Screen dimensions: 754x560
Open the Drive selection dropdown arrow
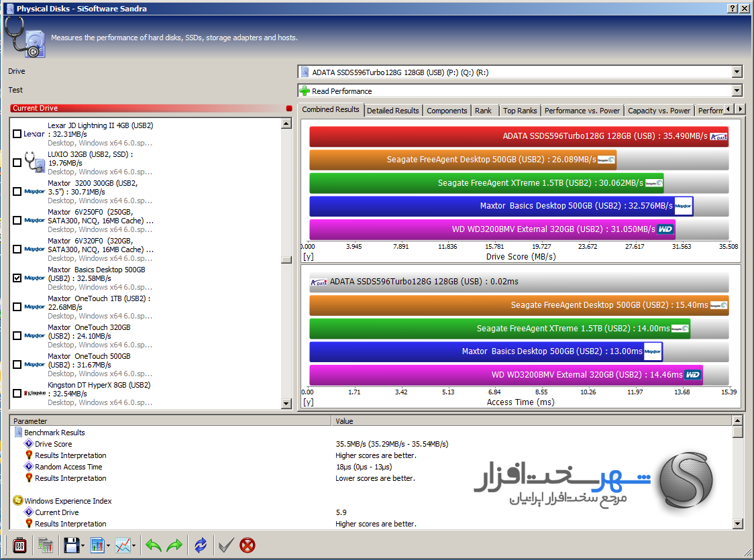point(737,72)
